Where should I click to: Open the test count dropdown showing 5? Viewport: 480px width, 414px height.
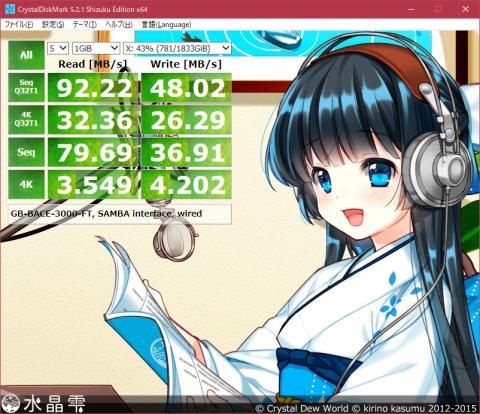click(x=58, y=49)
